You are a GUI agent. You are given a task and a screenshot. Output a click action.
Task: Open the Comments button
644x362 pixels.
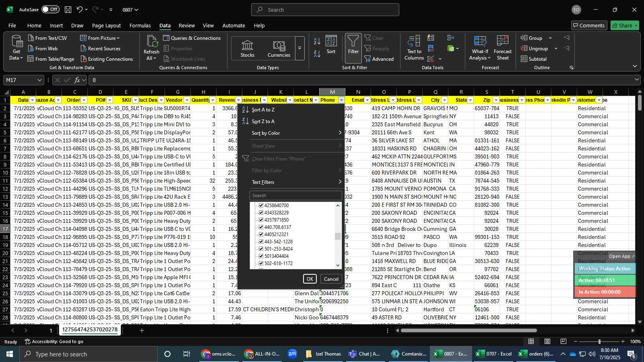pos(589,25)
